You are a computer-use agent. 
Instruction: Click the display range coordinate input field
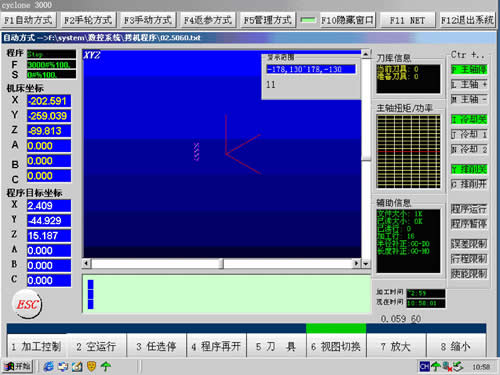(311, 69)
